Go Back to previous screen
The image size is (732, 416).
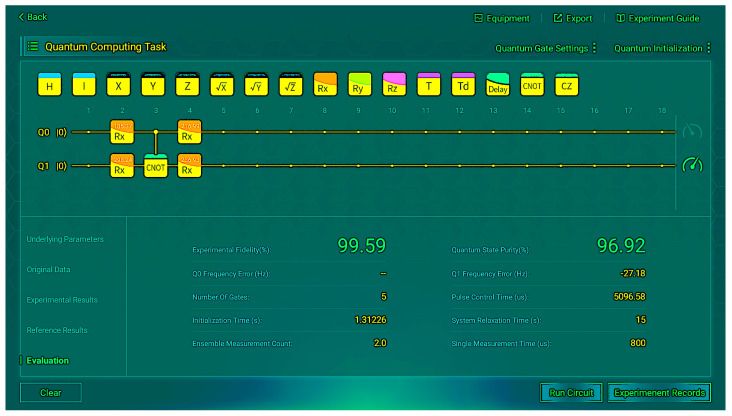pos(33,17)
